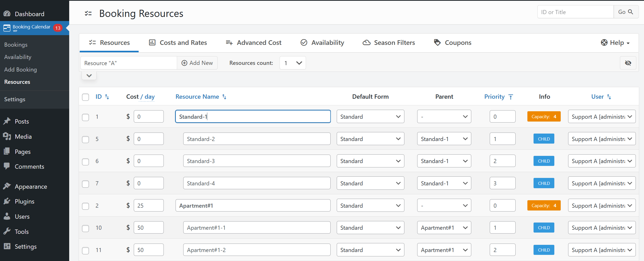Open Parent dropdown for Apartment#1-1

444,228
